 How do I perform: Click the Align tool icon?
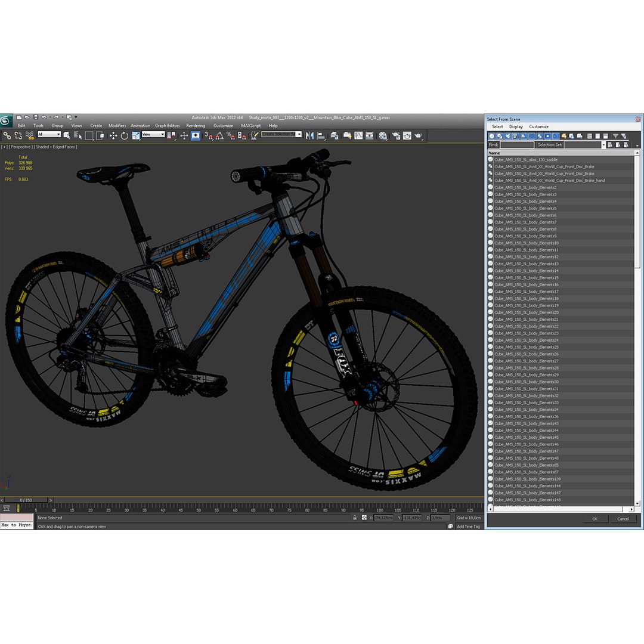(321, 135)
